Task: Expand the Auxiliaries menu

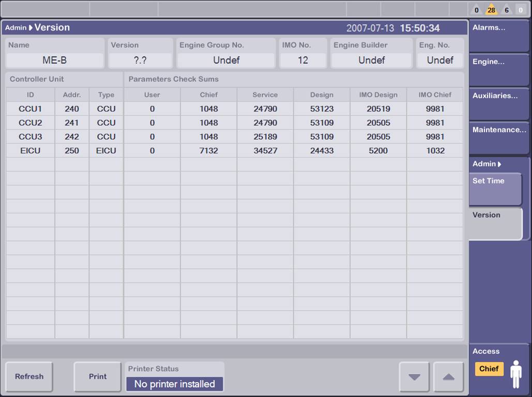Action: tap(498, 103)
